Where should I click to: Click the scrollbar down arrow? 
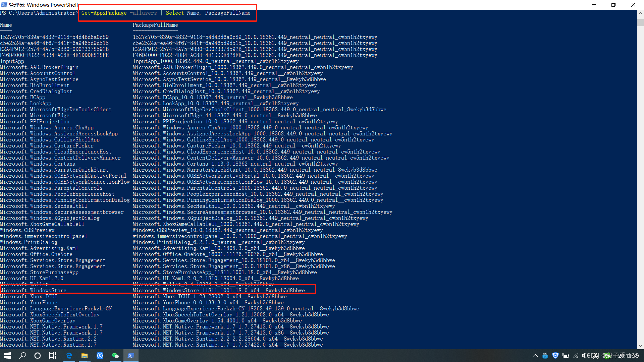(640, 346)
